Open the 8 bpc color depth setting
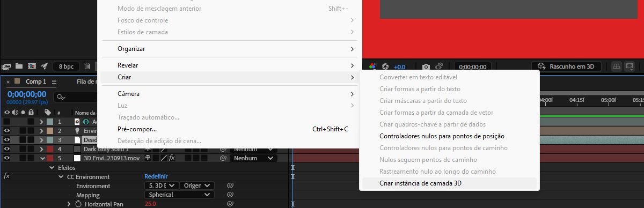 pos(67,67)
